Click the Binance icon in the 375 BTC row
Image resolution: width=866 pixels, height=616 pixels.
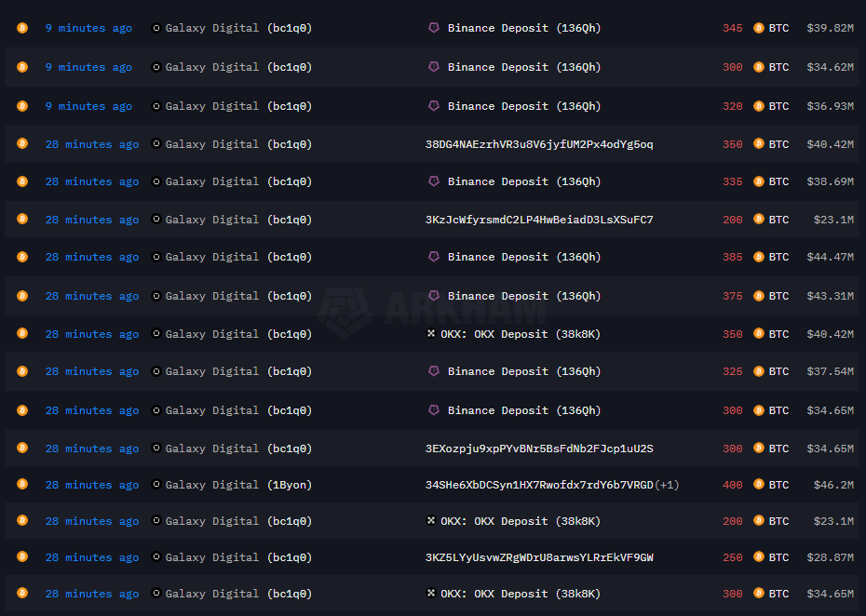tap(434, 296)
